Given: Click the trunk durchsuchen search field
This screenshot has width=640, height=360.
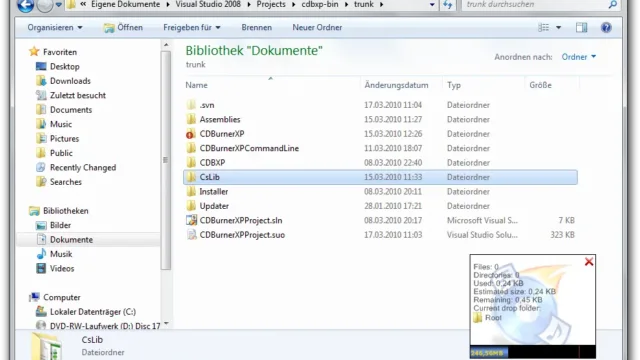Looking at the screenshot, I should 535,4.
